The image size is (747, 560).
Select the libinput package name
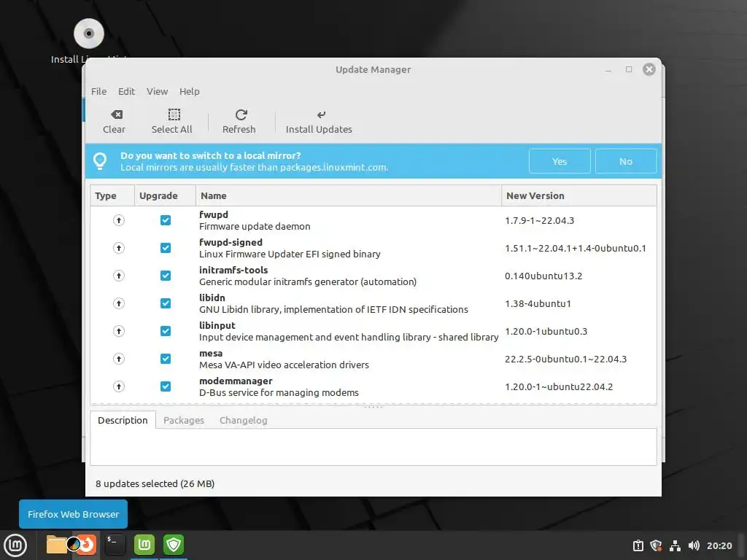point(217,325)
